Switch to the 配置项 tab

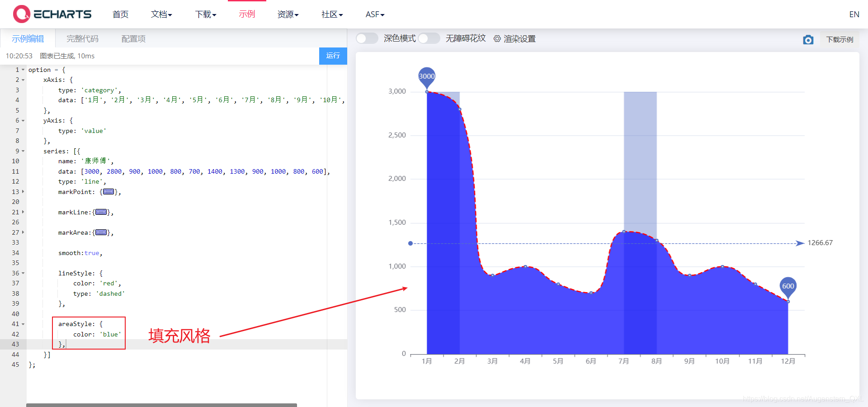(133, 39)
